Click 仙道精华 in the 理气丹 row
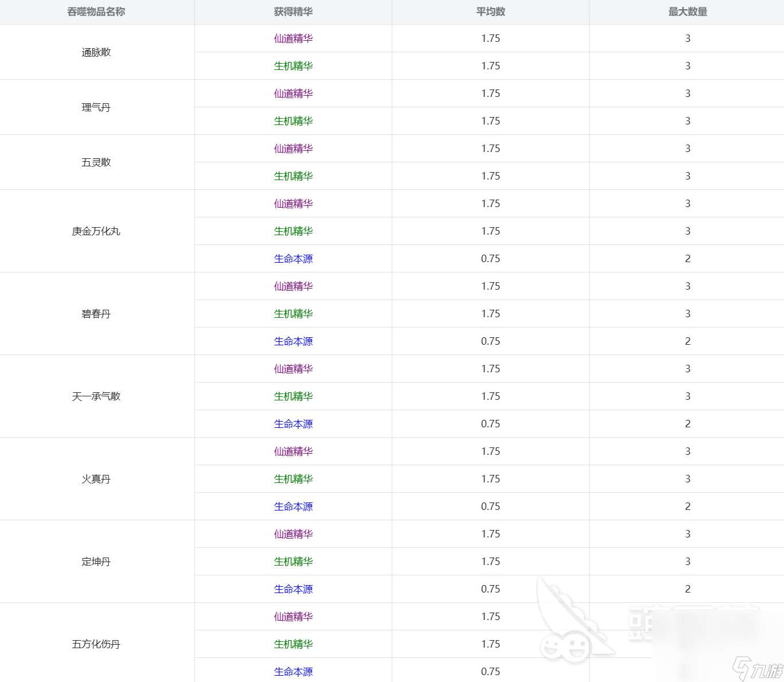The image size is (784, 682). (x=293, y=93)
